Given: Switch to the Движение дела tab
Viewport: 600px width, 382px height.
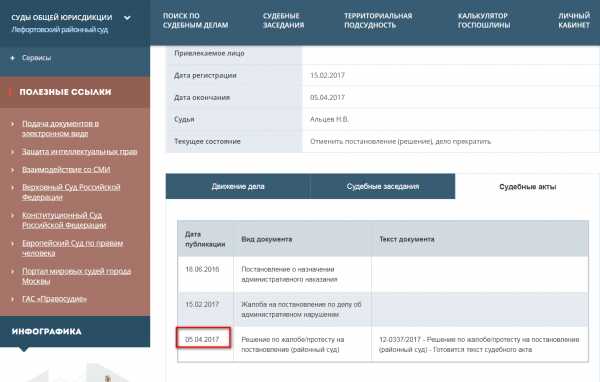Looking at the screenshot, I should click(238, 186).
